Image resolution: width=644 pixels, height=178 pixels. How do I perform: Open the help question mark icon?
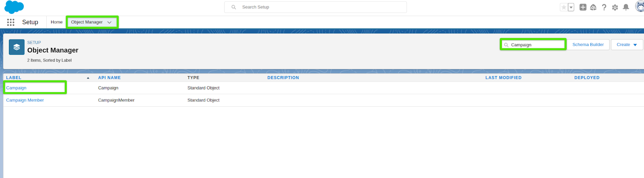click(x=604, y=7)
